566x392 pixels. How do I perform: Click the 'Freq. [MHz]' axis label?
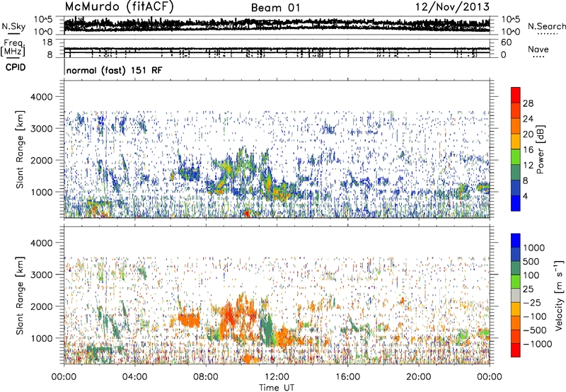point(13,48)
